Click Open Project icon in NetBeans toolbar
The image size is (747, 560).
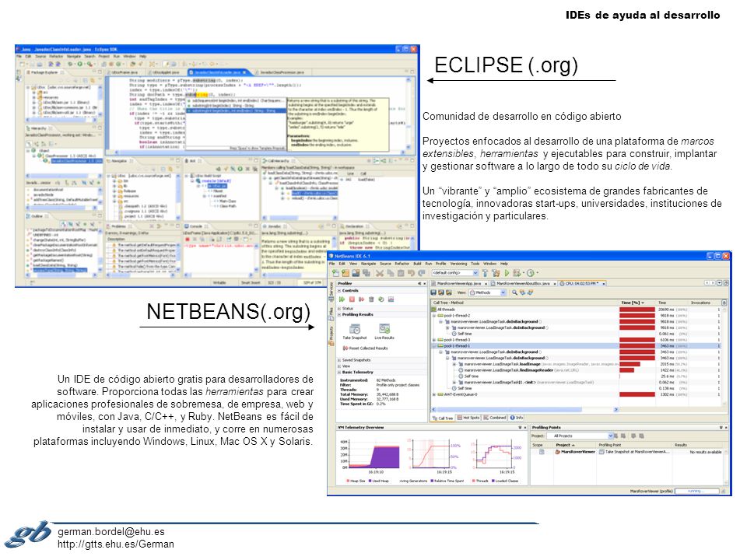(356, 273)
